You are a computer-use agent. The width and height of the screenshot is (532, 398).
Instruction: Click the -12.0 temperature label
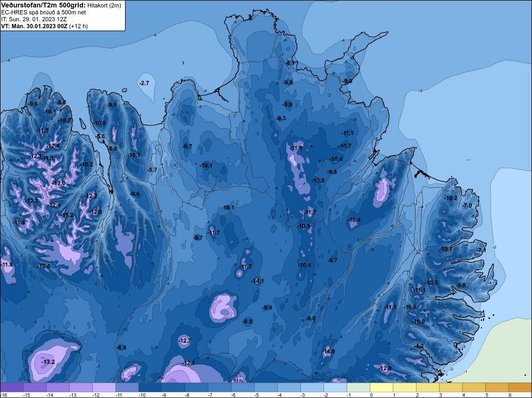pyautogui.click(x=385, y=369)
